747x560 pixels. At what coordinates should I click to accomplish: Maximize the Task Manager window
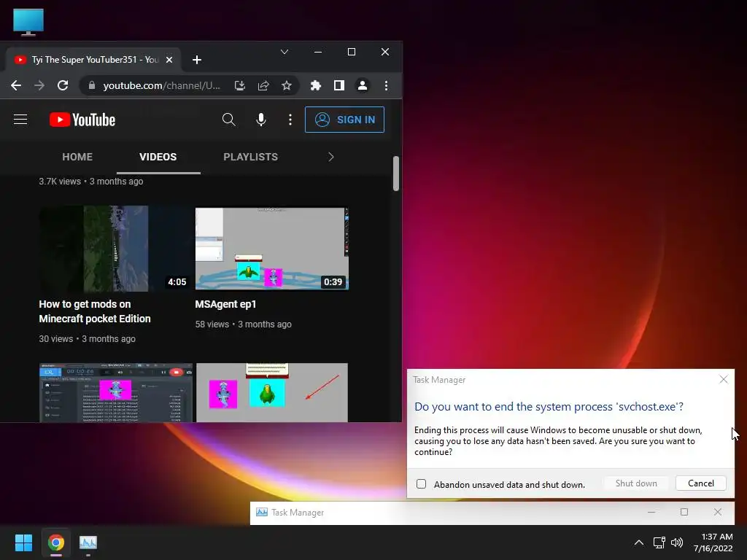point(684,512)
